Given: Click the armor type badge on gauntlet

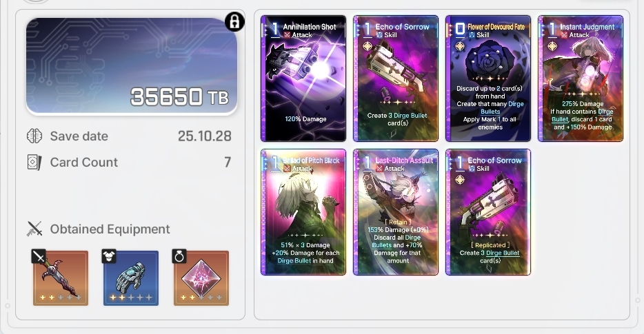Looking at the screenshot, I should 109,257.
